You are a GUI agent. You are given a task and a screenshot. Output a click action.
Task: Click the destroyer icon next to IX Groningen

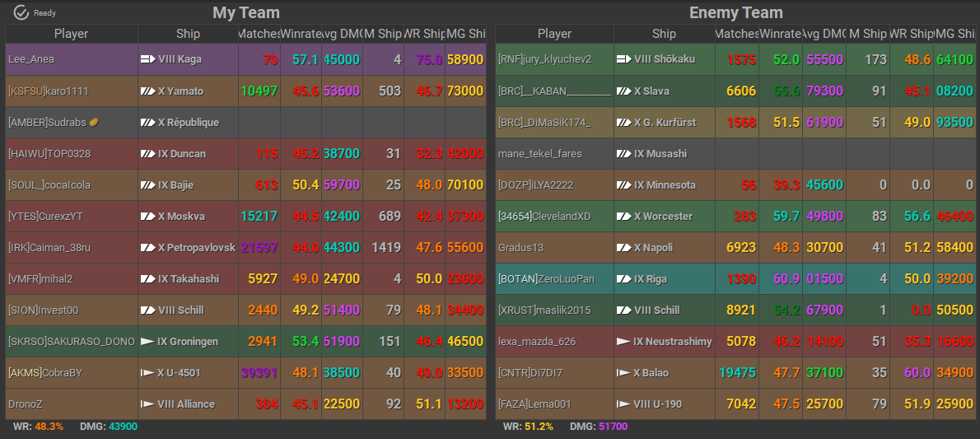(148, 341)
